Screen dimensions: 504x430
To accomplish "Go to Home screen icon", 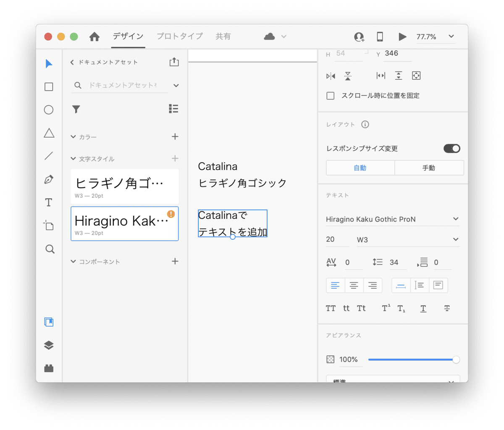I will (x=94, y=37).
